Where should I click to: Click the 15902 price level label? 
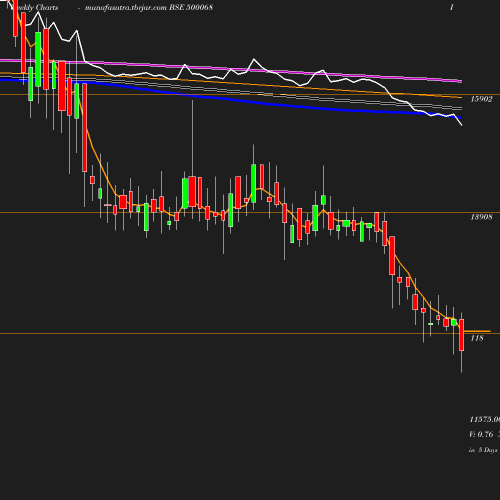click(481, 99)
